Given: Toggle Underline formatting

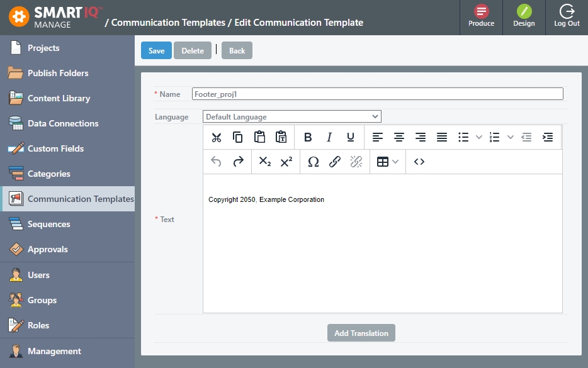Looking at the screenshot, I should click(351, 138).
